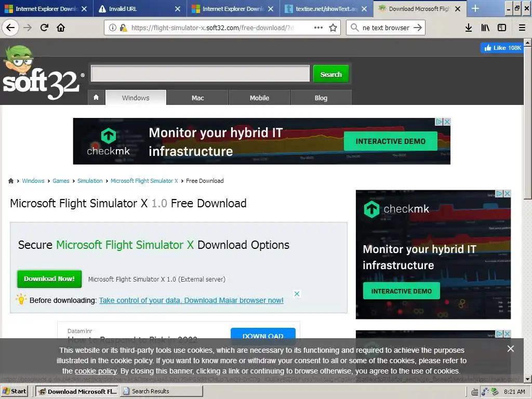Image resolution: width=532 pixels, height=399 pixels.
Task: Click the URL in the address bar
Action: point(212,28)
